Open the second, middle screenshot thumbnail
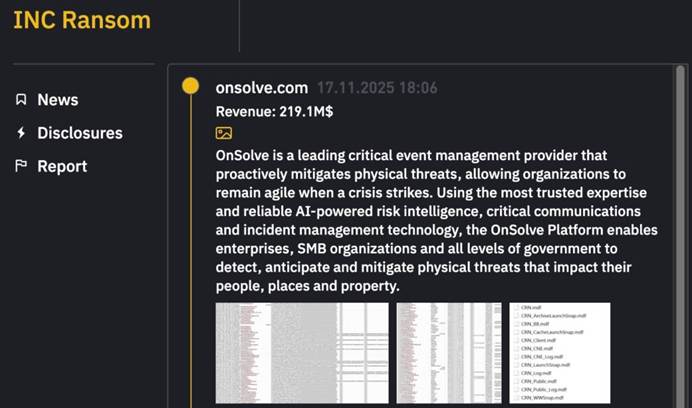The height and width of the screenshot is (408, 692). [x=449, y=353]
